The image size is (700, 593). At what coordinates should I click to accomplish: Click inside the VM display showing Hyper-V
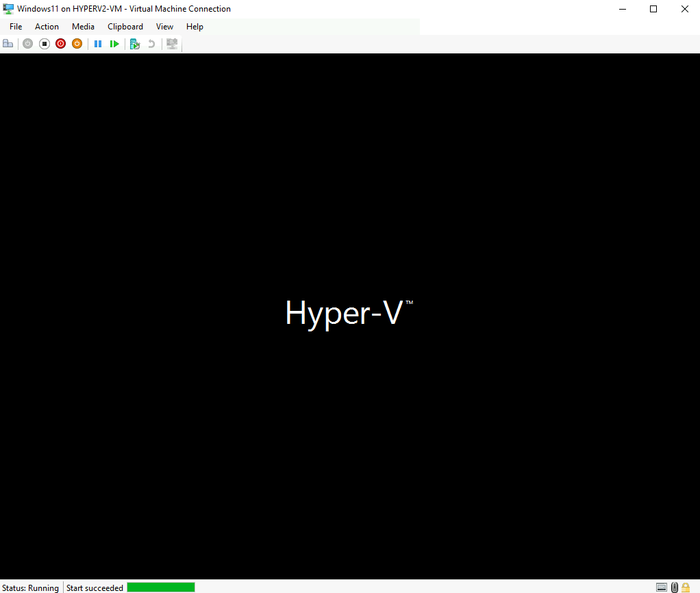click(x=350, y=316)
